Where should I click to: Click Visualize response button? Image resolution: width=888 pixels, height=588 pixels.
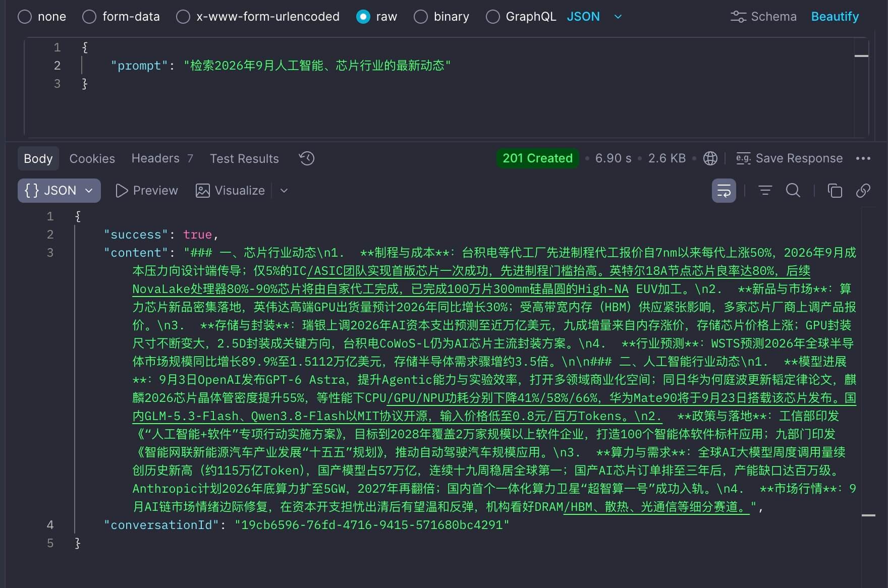coord(230,191)
